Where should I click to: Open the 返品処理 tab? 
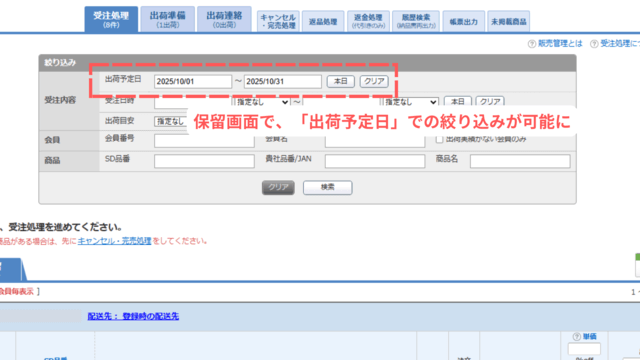point(323,21)
